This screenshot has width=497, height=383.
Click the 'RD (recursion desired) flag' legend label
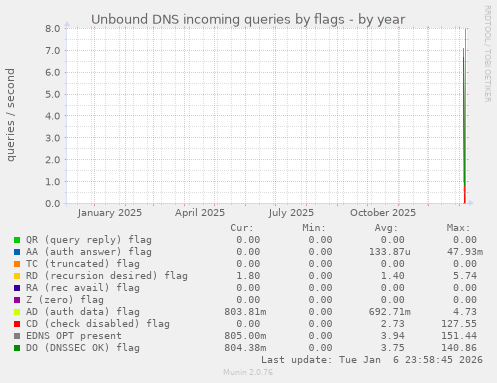[x=107, y=276]
